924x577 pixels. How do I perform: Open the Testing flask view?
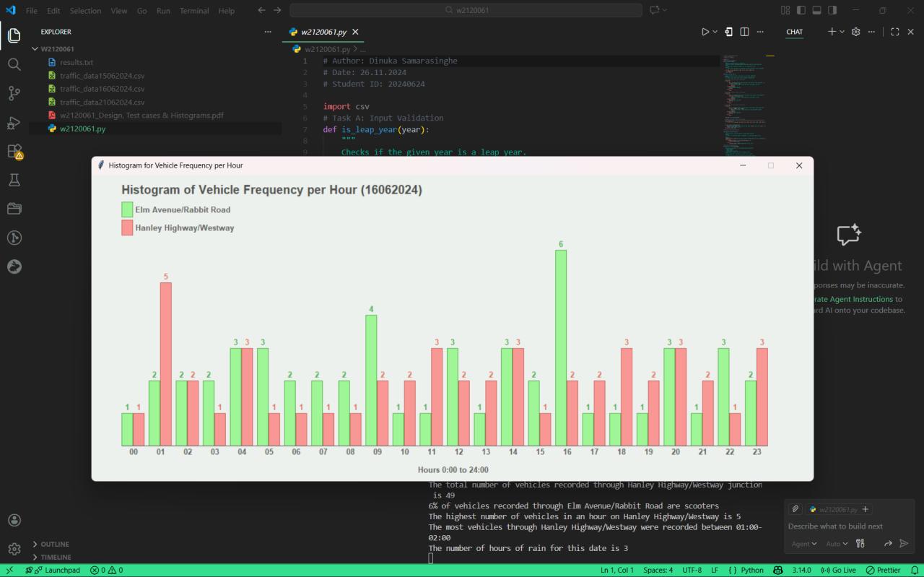(14, 180)
